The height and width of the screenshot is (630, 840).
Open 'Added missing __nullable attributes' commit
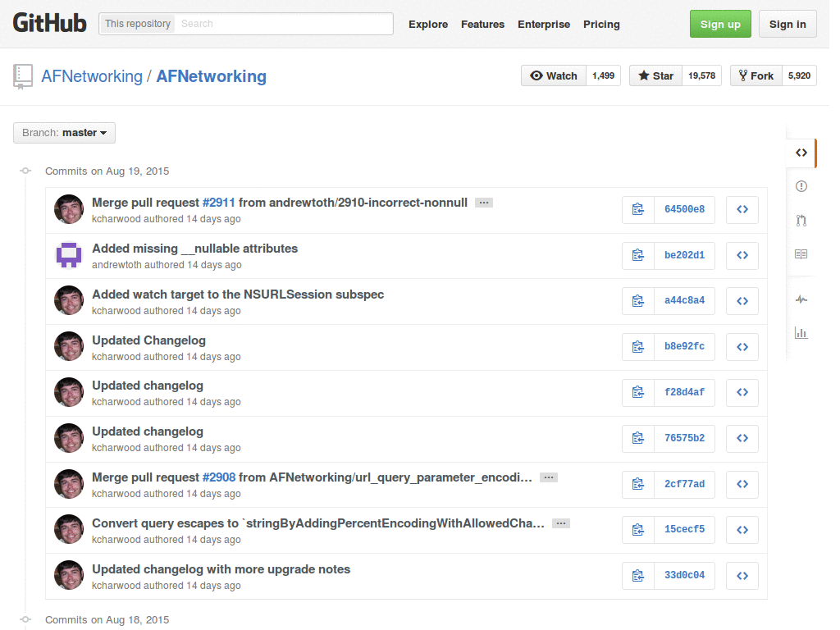point(195,249)
